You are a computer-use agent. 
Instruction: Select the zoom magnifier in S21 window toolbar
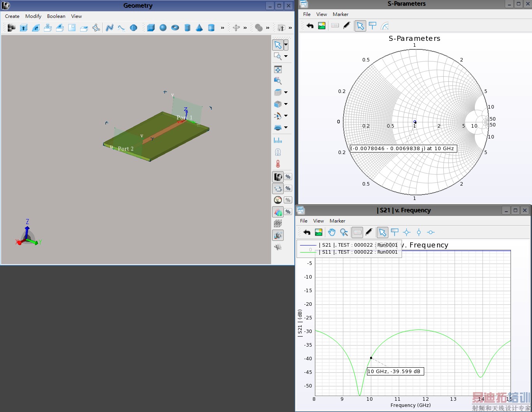tap(344, 232)
